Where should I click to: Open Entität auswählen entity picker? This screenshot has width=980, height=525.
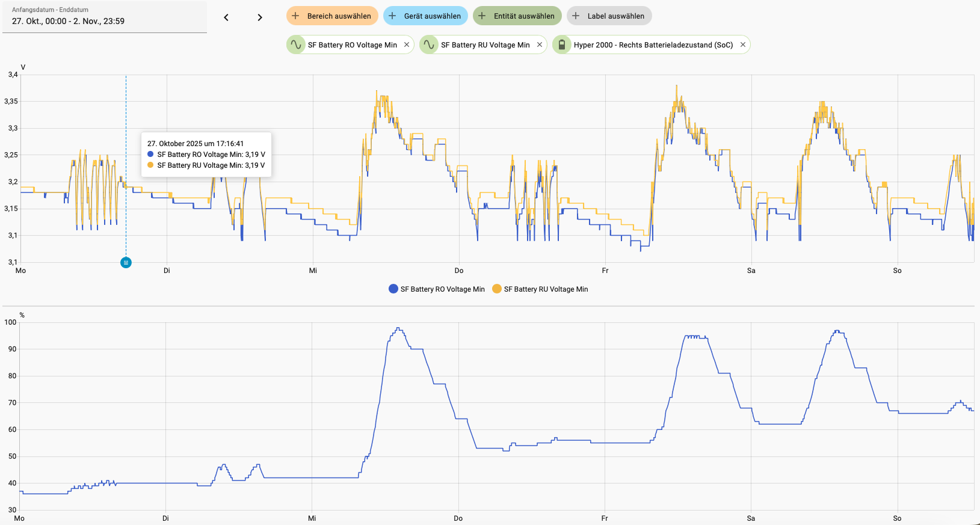524,16
